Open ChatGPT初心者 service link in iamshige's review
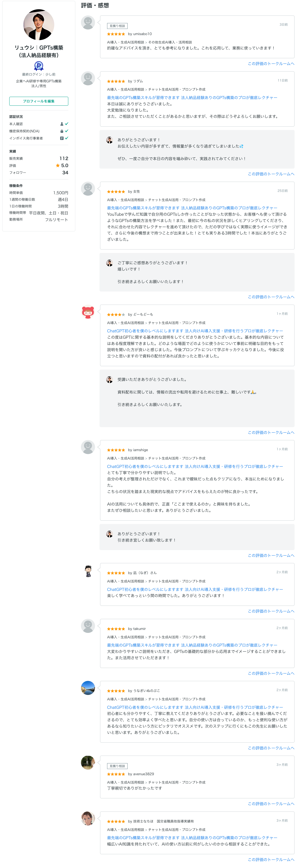The height and width of the screenshot is (868, 303). 195,466
